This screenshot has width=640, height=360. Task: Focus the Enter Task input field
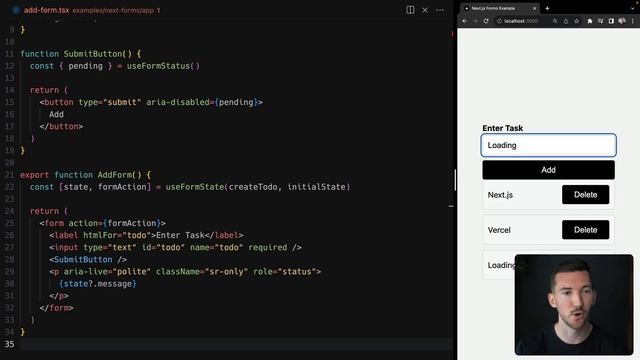(x=548, y=145)
